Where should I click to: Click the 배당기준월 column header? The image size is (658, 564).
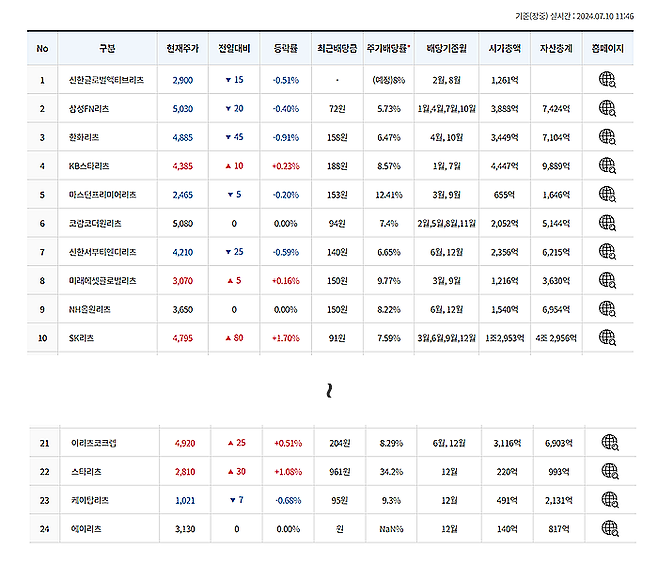tap(447, 48)
